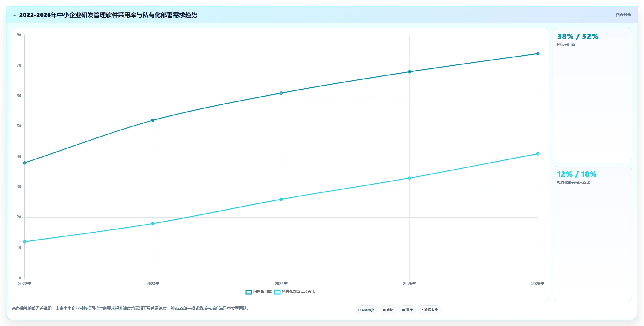Click the Chart.js tag chip
Viewport: 644px width, 326px height.
point(366,310)
